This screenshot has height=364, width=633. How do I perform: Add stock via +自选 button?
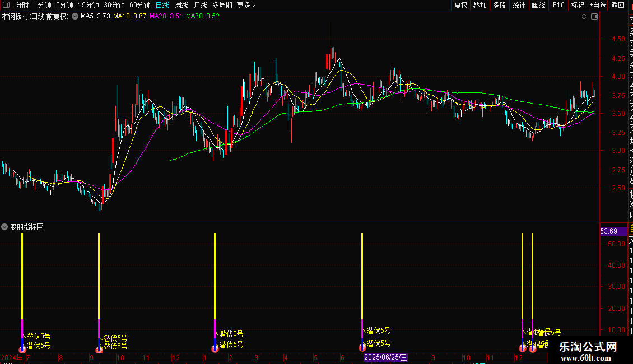pos(598,5)
